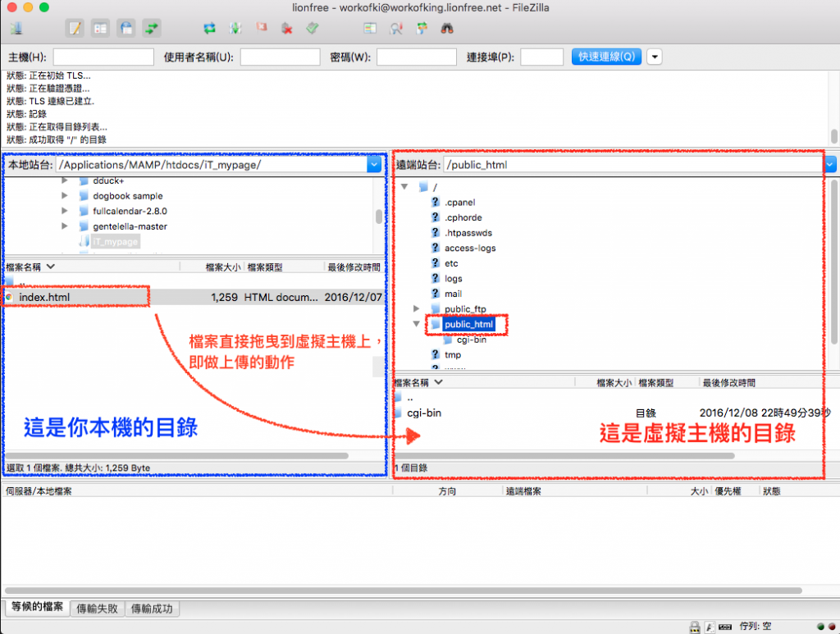The width and height of the screenshot is (840, 634).
Task: Cancel the current operation
Action: 262,27
